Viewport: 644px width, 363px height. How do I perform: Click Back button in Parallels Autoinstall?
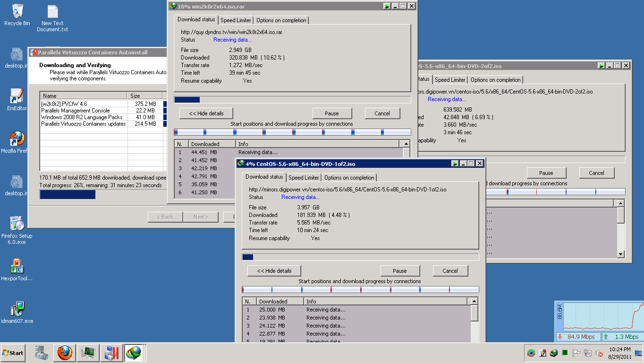click(x=165, y=217)
